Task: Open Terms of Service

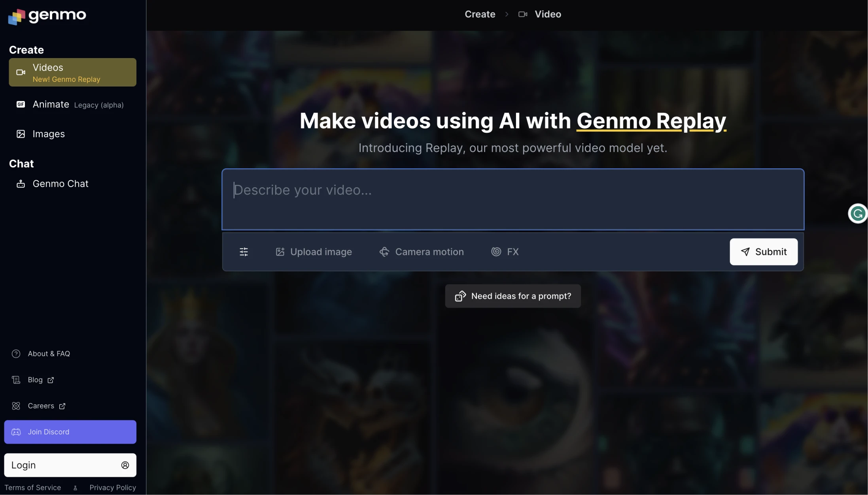Action: pos(33,487)
